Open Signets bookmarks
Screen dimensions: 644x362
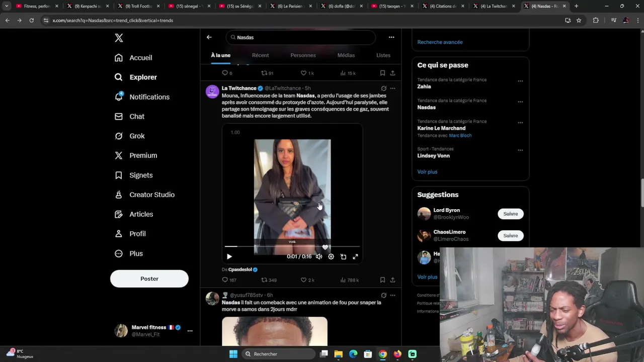[133, 175]
